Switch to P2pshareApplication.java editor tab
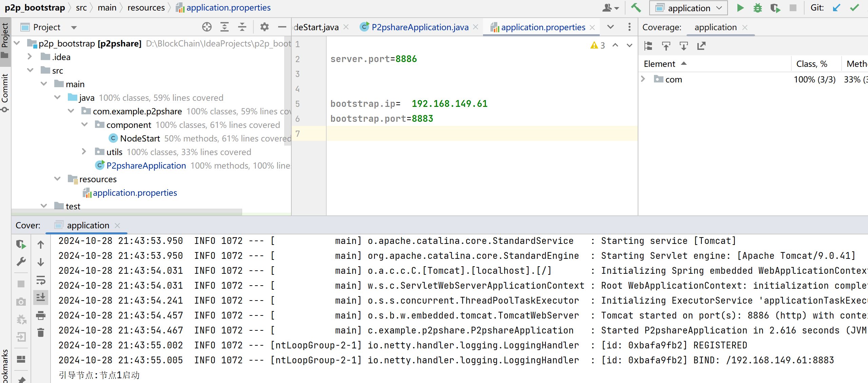Screen dimensions: 868x383 420,27
